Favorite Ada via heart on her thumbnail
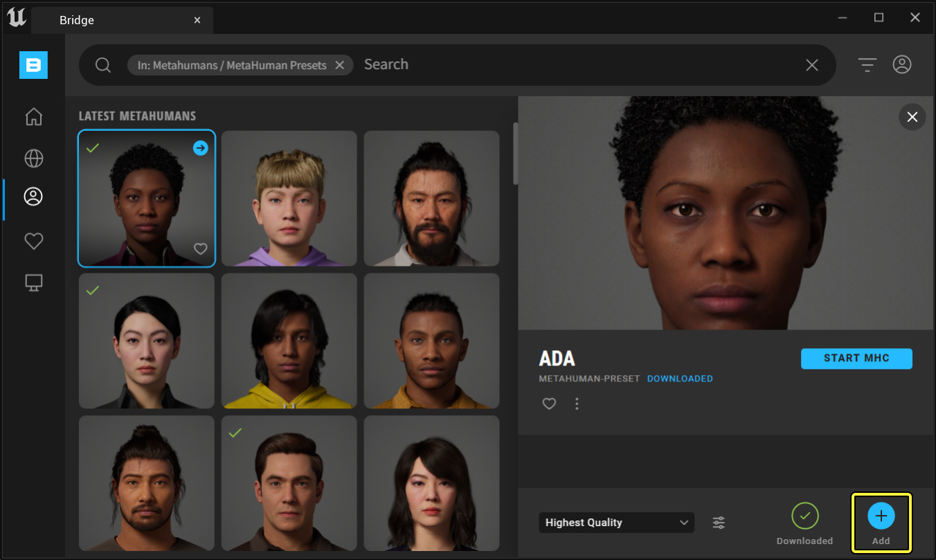The height and width of the screenshot is (560, 936). pyautogui.click(x=200, y=249)
